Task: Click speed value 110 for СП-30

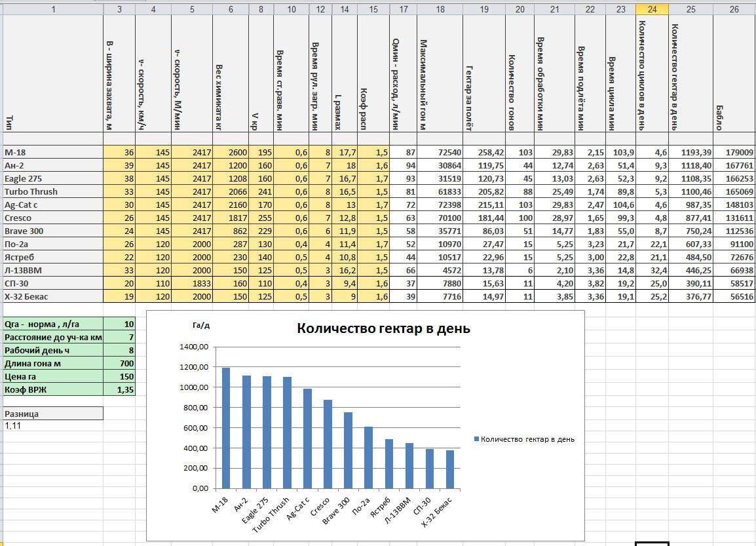Action: coord(153,283)
